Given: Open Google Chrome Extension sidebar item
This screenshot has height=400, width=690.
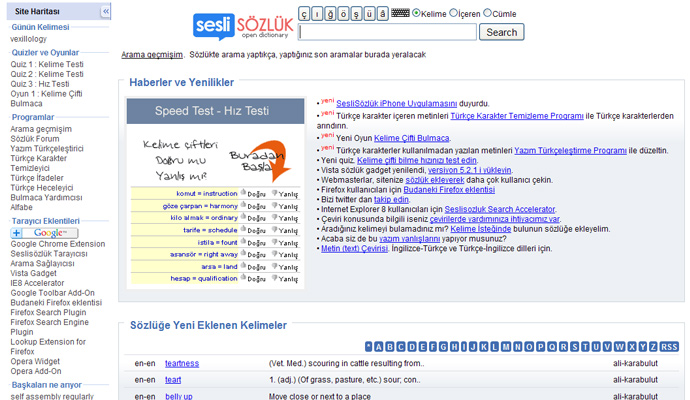Looking at the screenshot, I should [x=58, y=244].
